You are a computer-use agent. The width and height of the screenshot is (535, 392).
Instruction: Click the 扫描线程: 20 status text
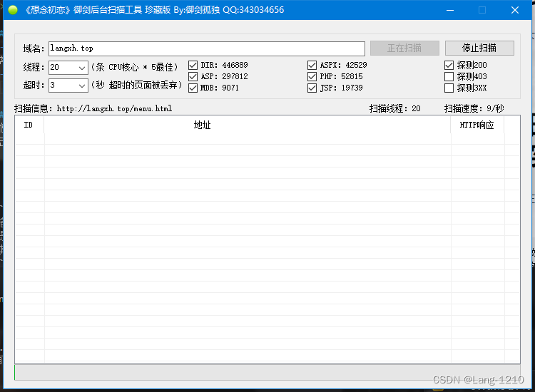394,109
